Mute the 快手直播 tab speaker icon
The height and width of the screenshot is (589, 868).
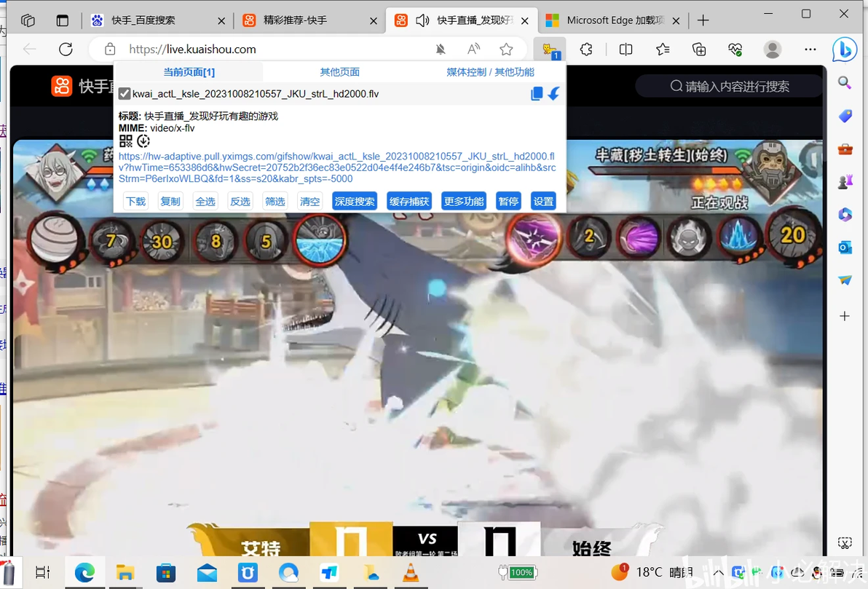[x=423, y=20]
